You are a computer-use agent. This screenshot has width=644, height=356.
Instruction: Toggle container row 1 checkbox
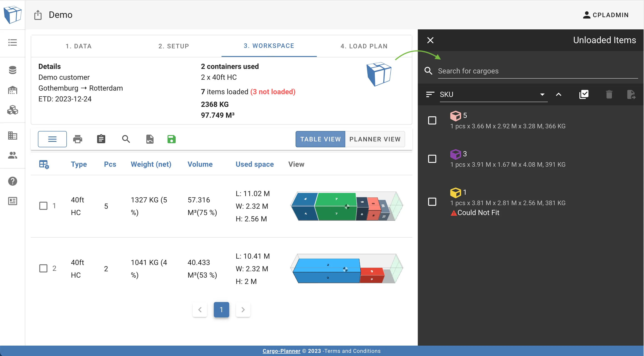[44, 206]
